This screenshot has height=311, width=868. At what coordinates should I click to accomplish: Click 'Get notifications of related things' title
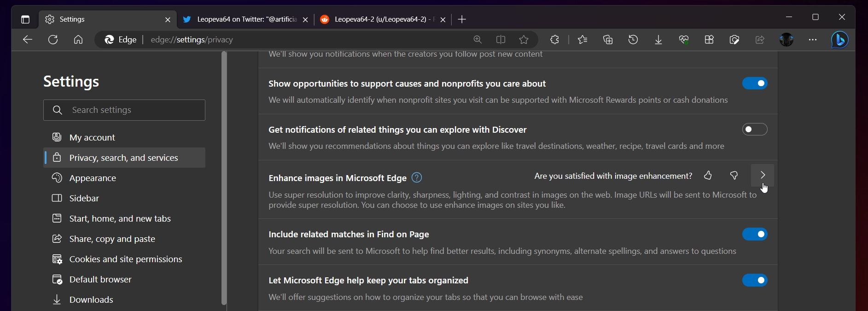(x=397, y=129)
